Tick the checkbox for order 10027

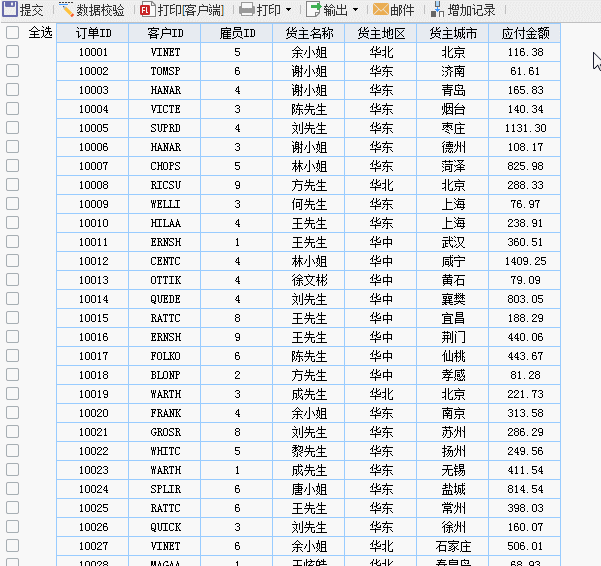[12, 546]
